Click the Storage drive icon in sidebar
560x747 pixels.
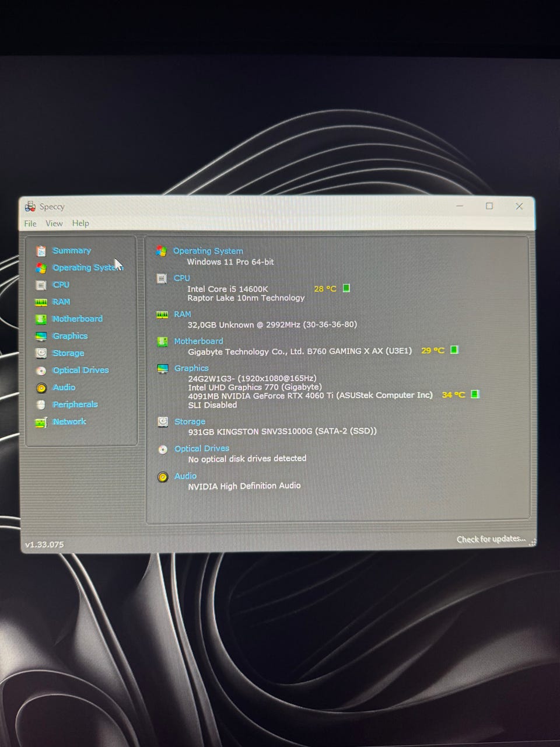click(x=41, y=353)
